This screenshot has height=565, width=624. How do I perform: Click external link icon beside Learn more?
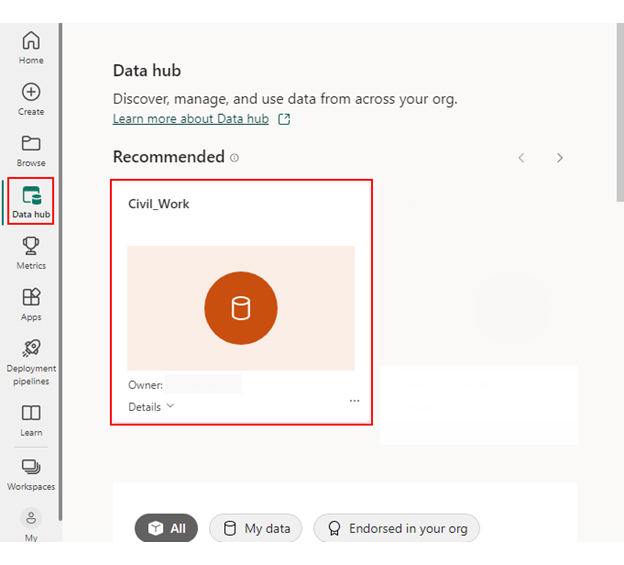pyautogui.click(x=284, y=119)
